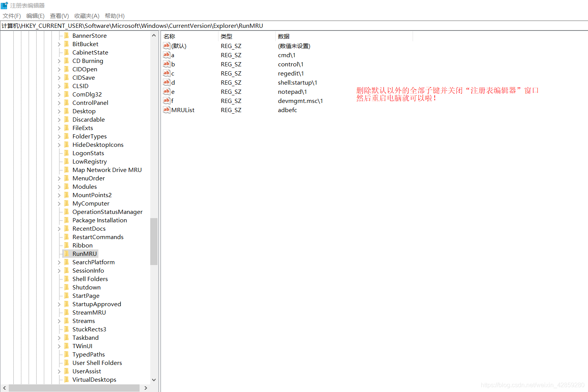Click the Ribbon folder icon
The height and width of the screenshot is (392, 588).
[x=67, y=245]
